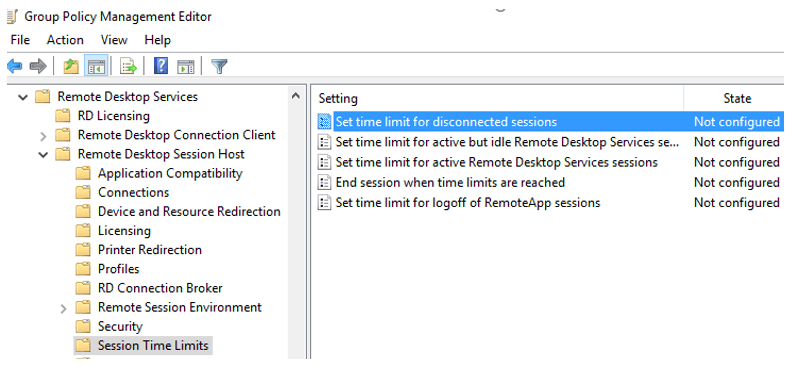Open Help via the question mark icon
Viewport: 793px width, 369px height.
click(161, 66)
